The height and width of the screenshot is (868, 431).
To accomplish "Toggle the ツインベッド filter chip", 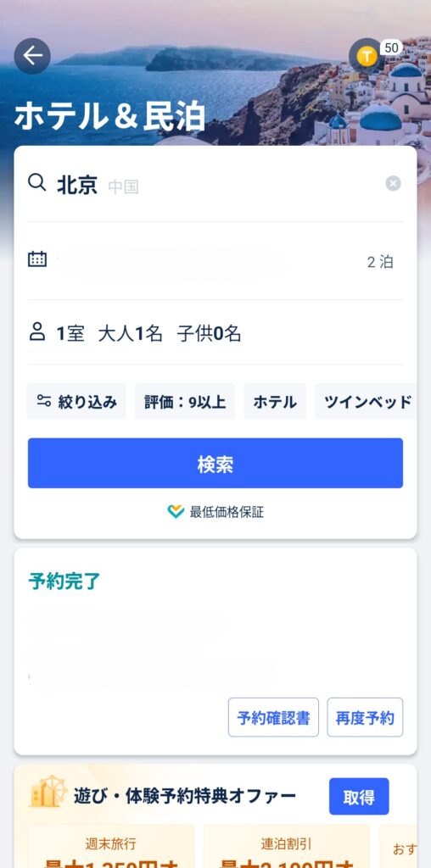I will click(x=367, y=401).
